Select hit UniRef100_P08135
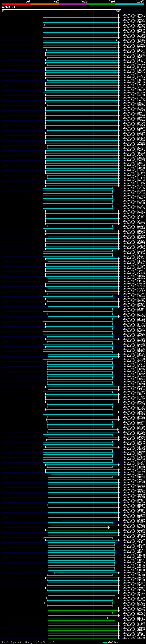 [133, 27]
